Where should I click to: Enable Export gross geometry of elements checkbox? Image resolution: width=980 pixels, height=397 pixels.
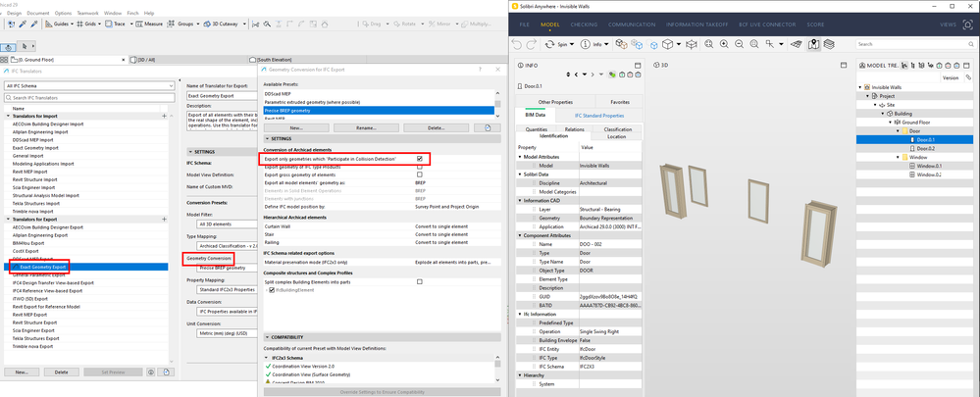point(420,174)
